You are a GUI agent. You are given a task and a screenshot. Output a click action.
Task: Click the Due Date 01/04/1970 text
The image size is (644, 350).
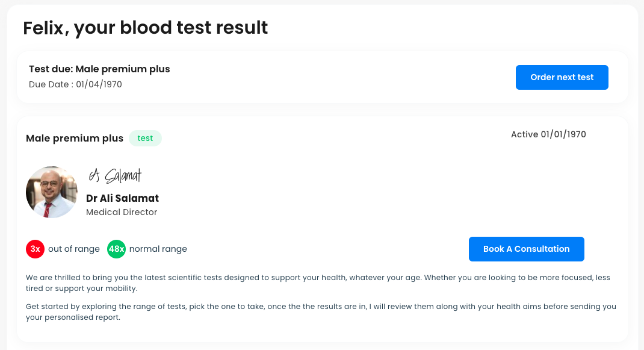tap(75, 84)
